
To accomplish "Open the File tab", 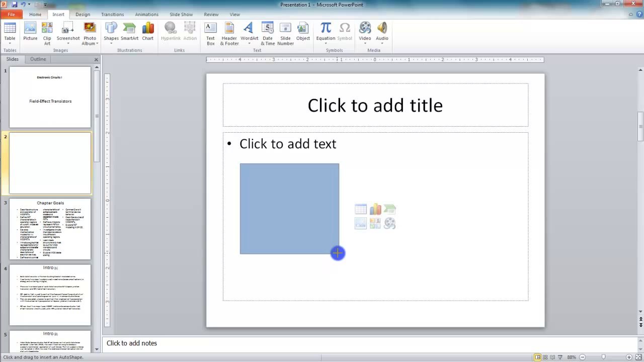I will [11, 15].
